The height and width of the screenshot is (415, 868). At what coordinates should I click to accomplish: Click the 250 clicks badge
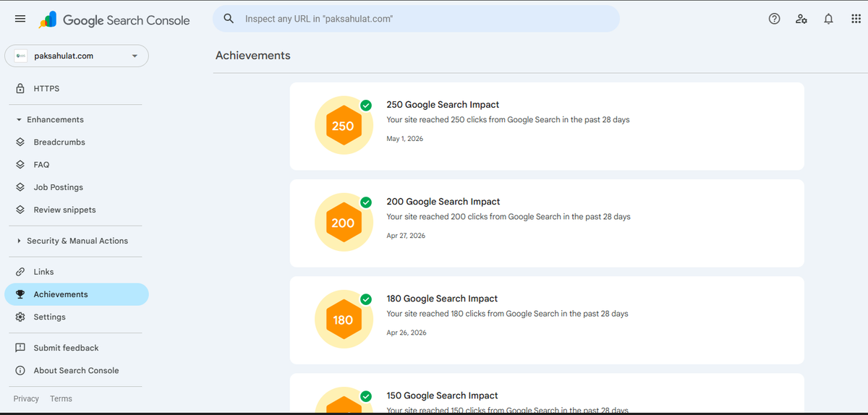tap(343, 126)
